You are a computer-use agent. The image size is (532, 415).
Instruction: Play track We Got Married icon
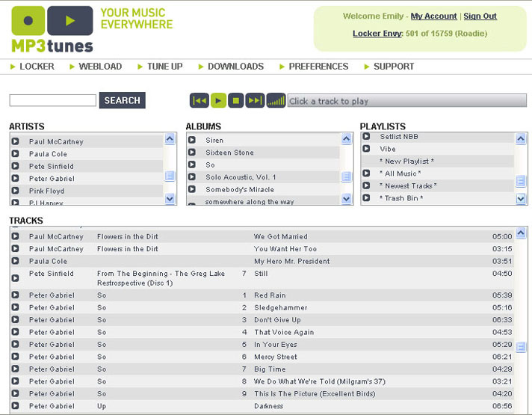click(15, 236)
